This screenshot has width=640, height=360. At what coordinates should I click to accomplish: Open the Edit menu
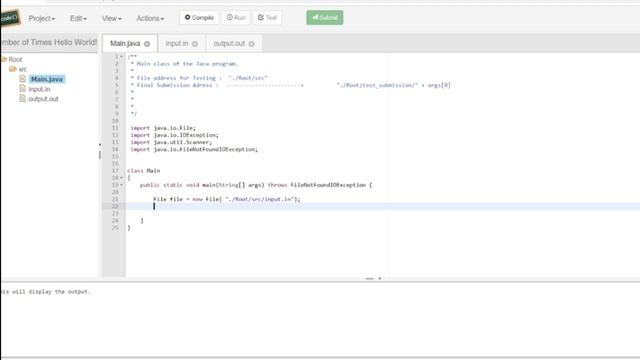coord(78,18)
